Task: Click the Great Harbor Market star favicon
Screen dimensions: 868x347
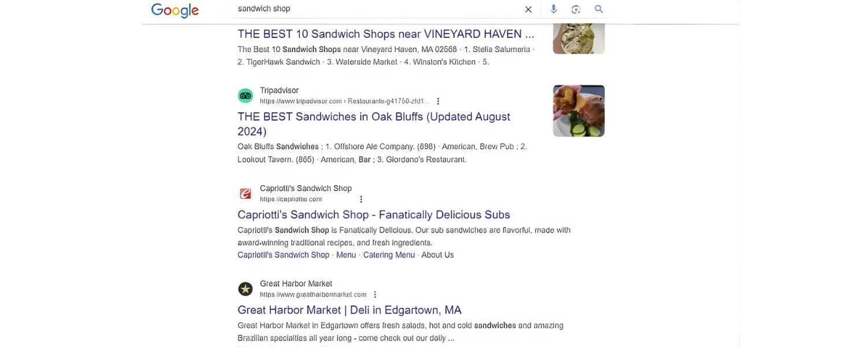Action: point(245,289)
